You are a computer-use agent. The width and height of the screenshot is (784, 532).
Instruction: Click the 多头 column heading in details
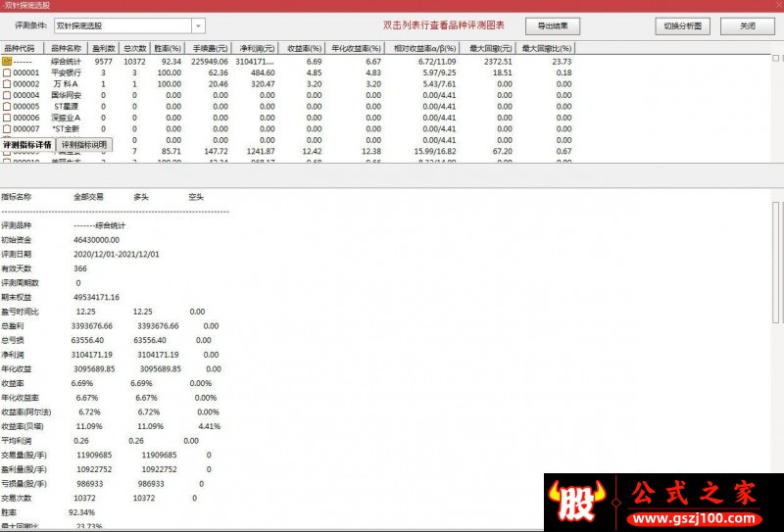(x=141, y=197)
